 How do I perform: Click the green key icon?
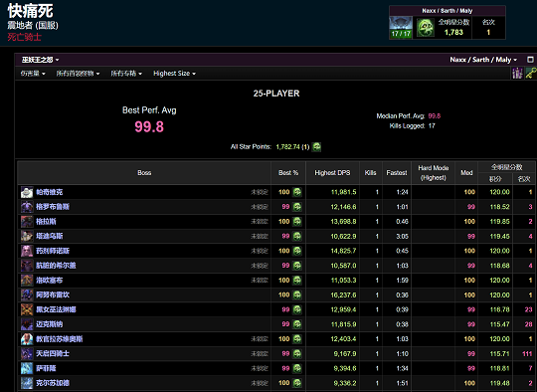coord(531,73)
